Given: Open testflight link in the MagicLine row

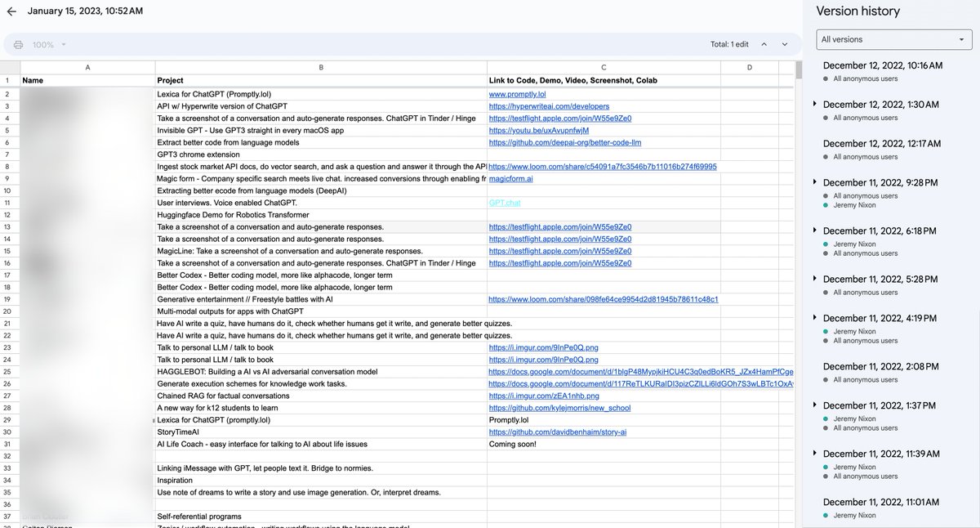Looking at the screenshot, I should coord(559,251).
